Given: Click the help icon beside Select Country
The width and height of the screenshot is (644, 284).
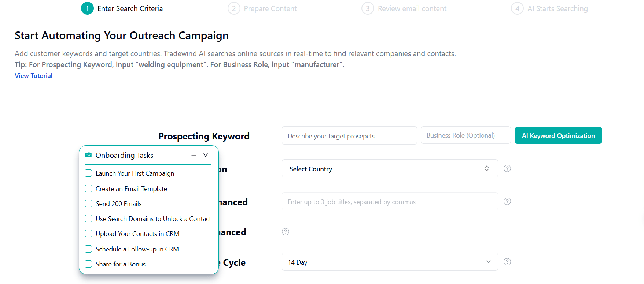Looking at the screenshot, I should point(507,168).
